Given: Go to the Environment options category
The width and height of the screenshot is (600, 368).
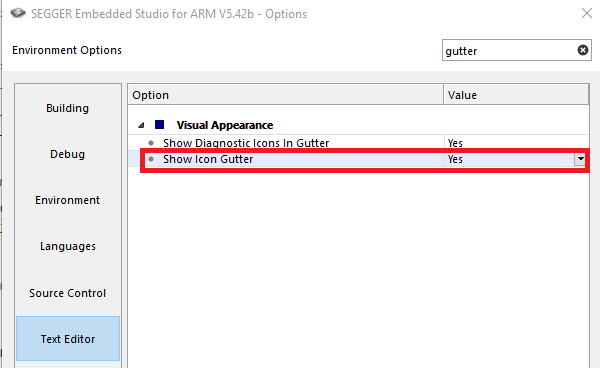Looking at the screenshot, I should click(x=68, y=200).
